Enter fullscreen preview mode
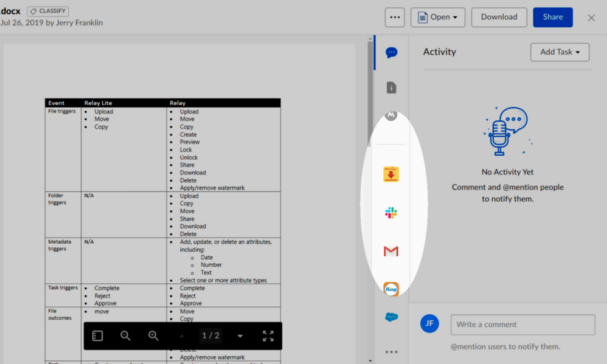Viewport: 607px width, 364px height. click(268, 336)
